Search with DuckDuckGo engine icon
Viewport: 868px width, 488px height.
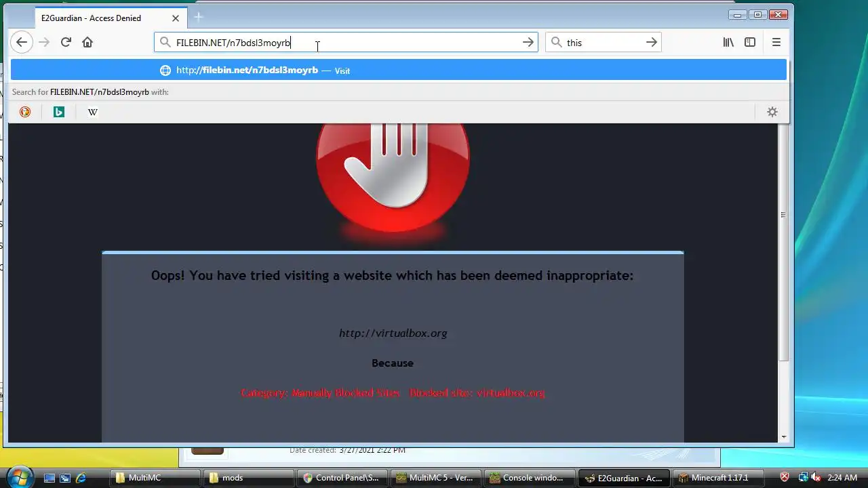[25, 112]
